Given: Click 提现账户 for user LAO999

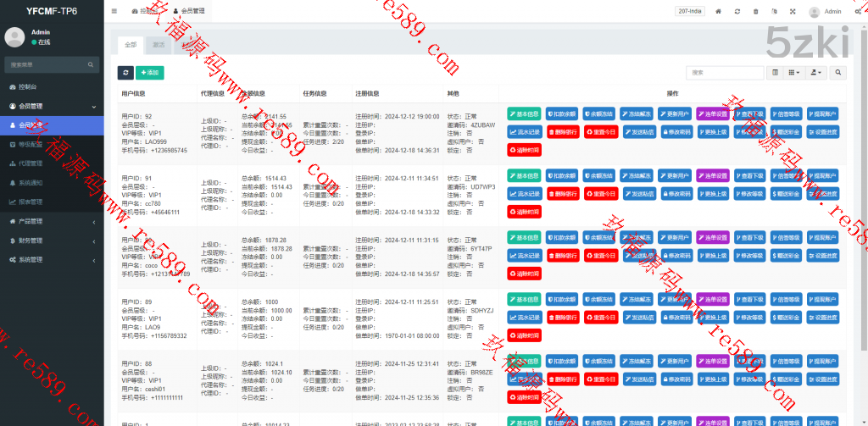Looking at the screenshot, I should click(822, 114).
